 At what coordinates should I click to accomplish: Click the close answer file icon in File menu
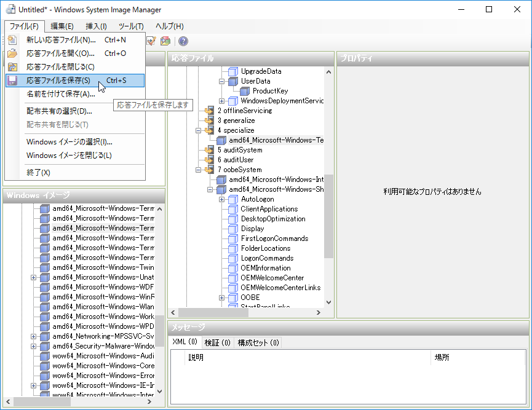coord(12,67)
